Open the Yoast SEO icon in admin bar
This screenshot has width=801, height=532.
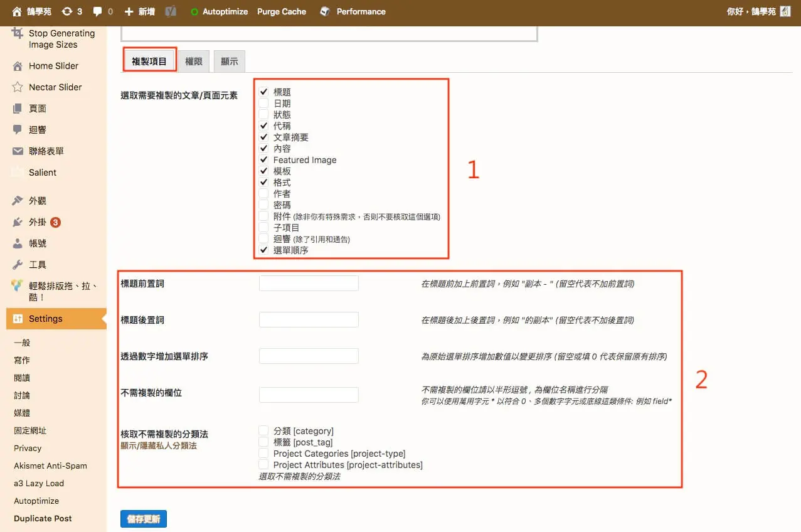pos(170,11)
